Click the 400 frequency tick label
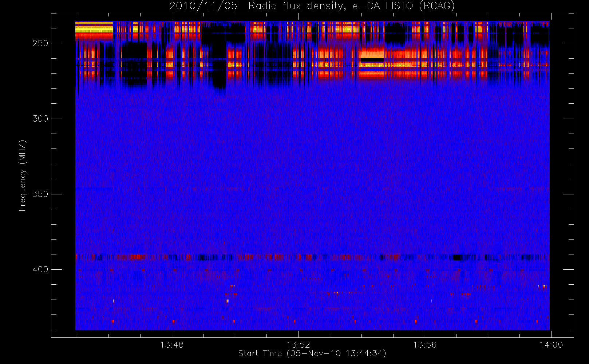 point(40,269)
